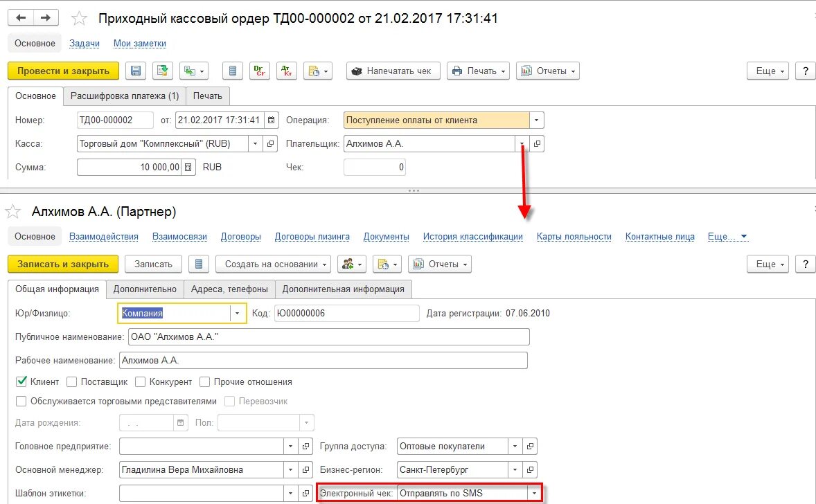Expand the Бизнес-регион dropdown
This screenshot has width=816, height=504.
(515, 469)
